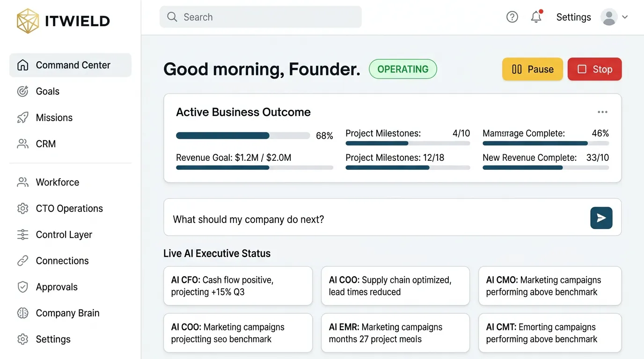Open notifications bell icon
The height and width of the screenshot is (359, 644).
(x=536, y=17)
